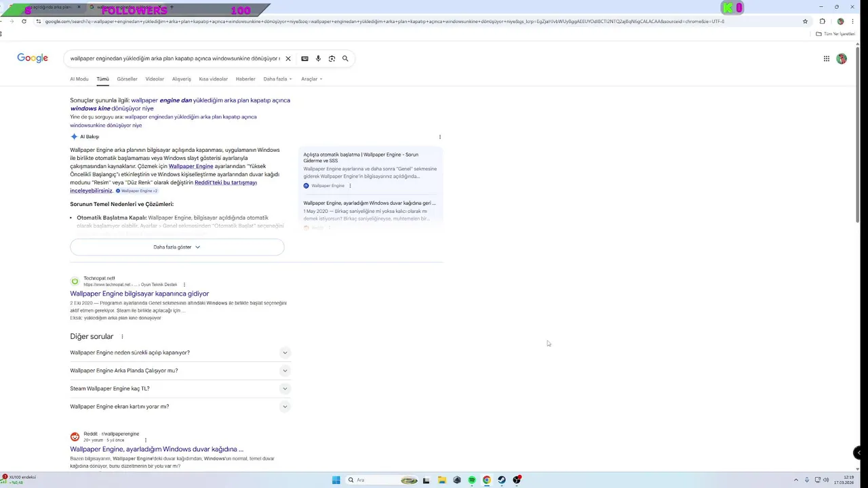Open new tab with plus button

click(172, 7)
